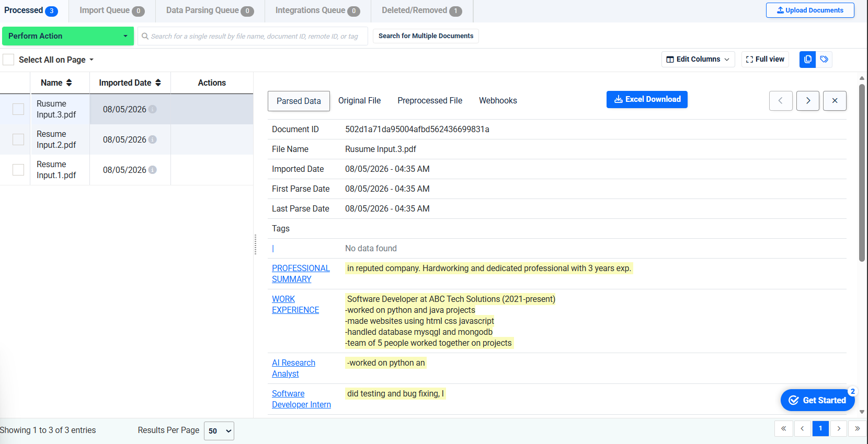
Task: Click info icon next to Resume Input.1 date
Action: (x=152, y=170)
